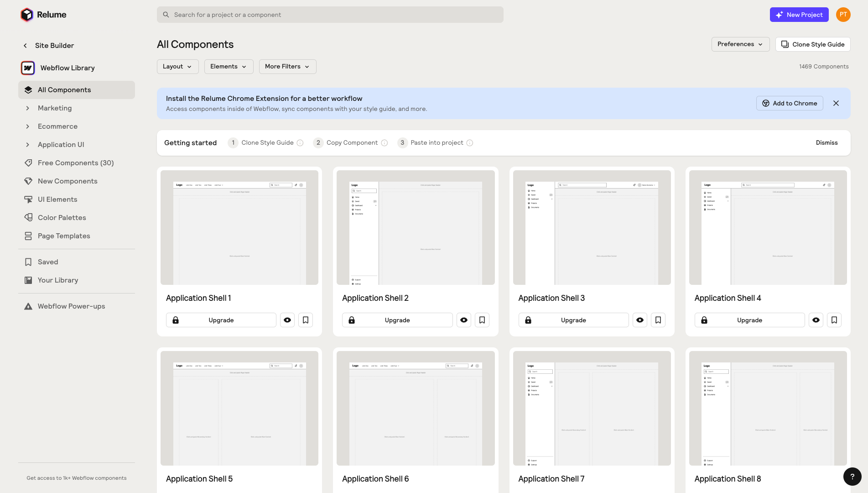Open UI Elements from the sidebar
Image resolution: width=868 pixels, height=493 pixels.
[x=57, y=199]
